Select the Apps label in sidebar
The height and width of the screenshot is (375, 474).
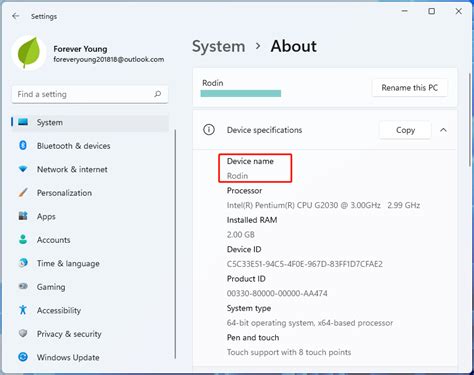(x=46, y=217)
